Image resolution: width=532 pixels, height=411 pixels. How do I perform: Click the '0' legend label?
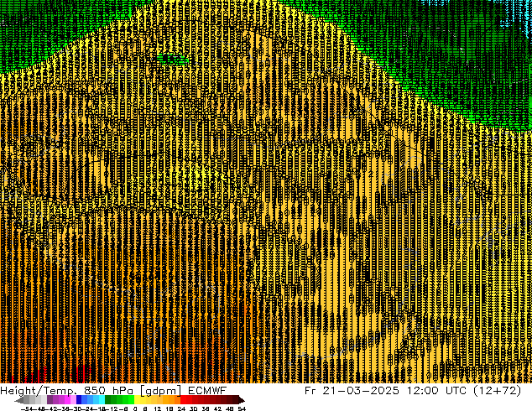click(135, 409)
